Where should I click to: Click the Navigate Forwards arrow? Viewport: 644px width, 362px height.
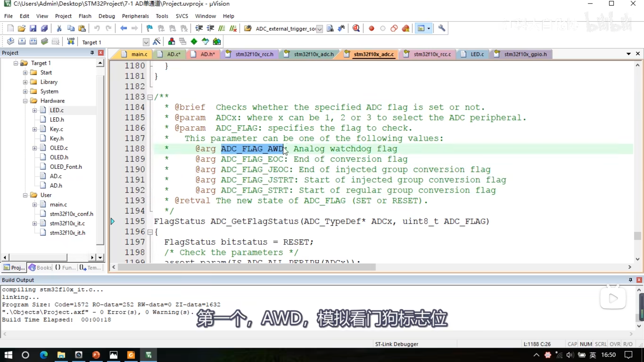point(135,28)
